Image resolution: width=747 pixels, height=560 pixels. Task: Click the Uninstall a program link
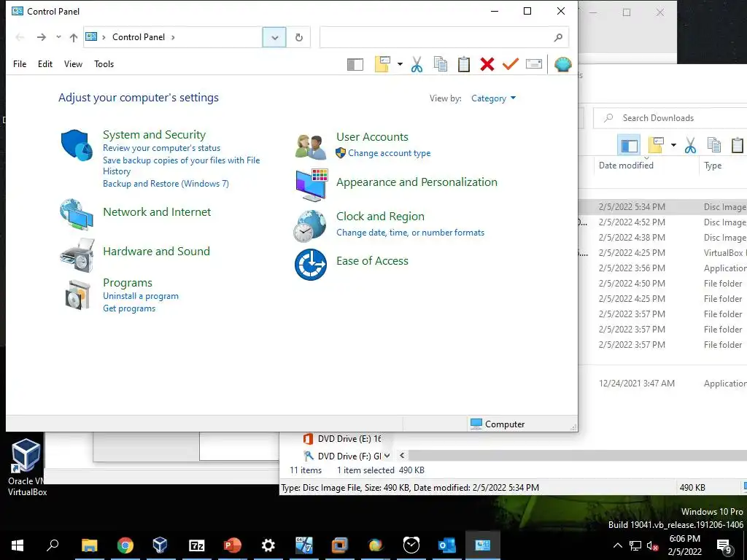[x=141, y=296]
